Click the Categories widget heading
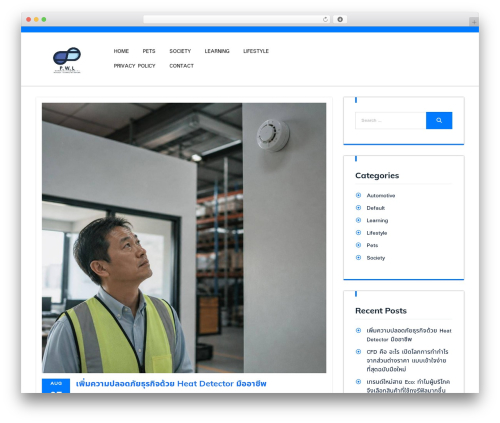 (x=377, y=175)
